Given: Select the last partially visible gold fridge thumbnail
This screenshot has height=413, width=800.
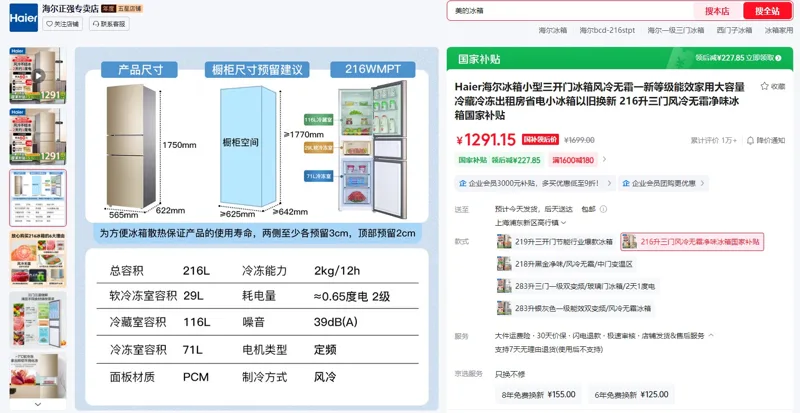Looking at the screenshot, I should pyautogui.click(x=38, y=376).
